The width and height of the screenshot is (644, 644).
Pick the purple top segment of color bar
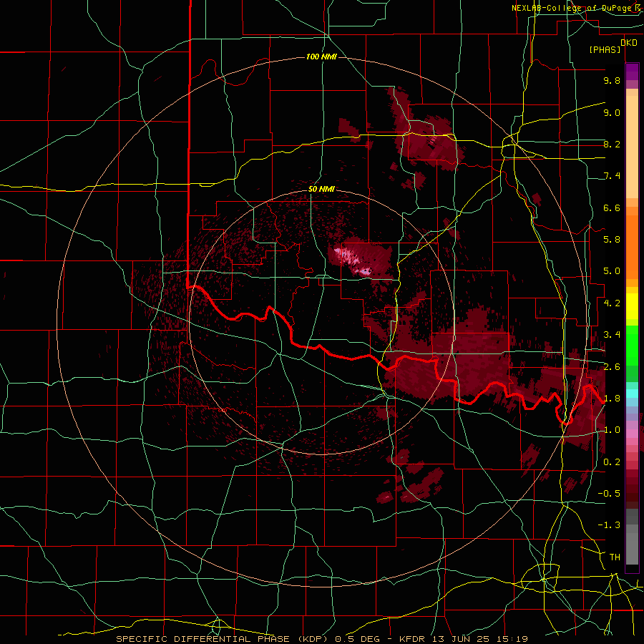[x=632, y=72]
